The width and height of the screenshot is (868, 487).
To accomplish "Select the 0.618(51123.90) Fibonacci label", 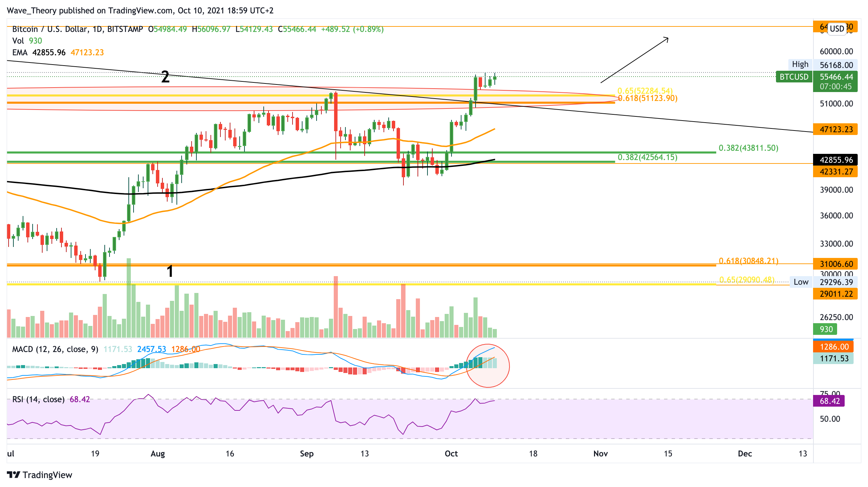I will [x=648, y=99].
